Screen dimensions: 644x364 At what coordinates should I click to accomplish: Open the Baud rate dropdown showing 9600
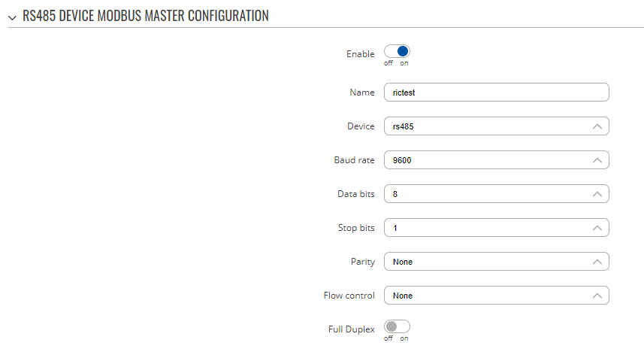click(496, 160)
